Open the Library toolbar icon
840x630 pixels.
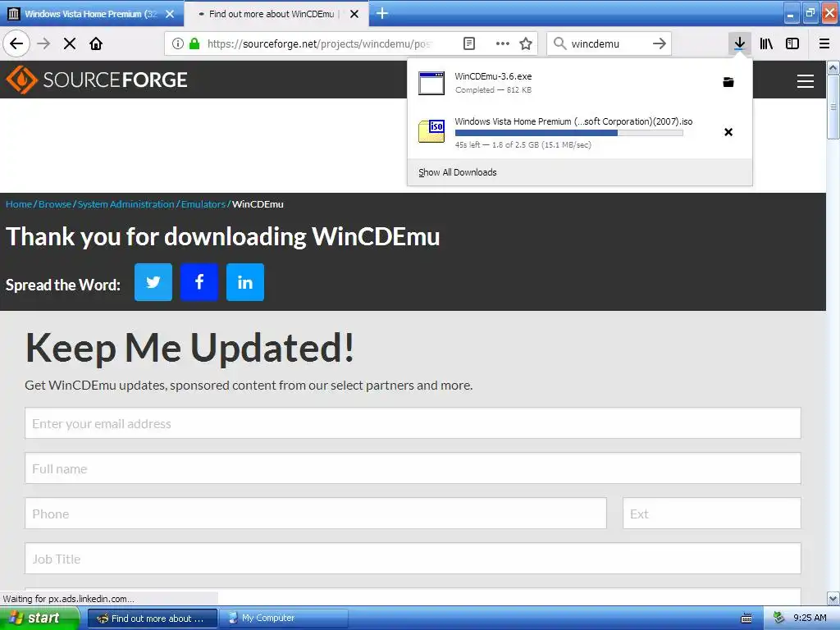[x=766, y=43]
